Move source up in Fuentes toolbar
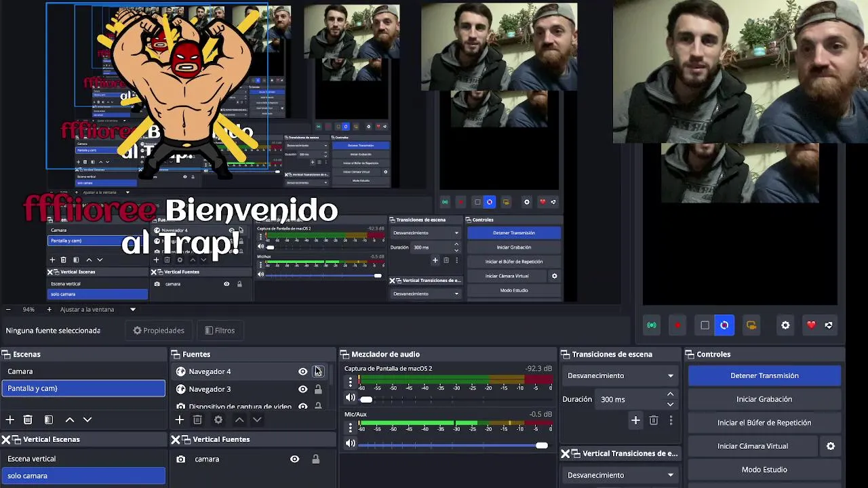This screenshot has width=868, height=488. tap(239, 420)
